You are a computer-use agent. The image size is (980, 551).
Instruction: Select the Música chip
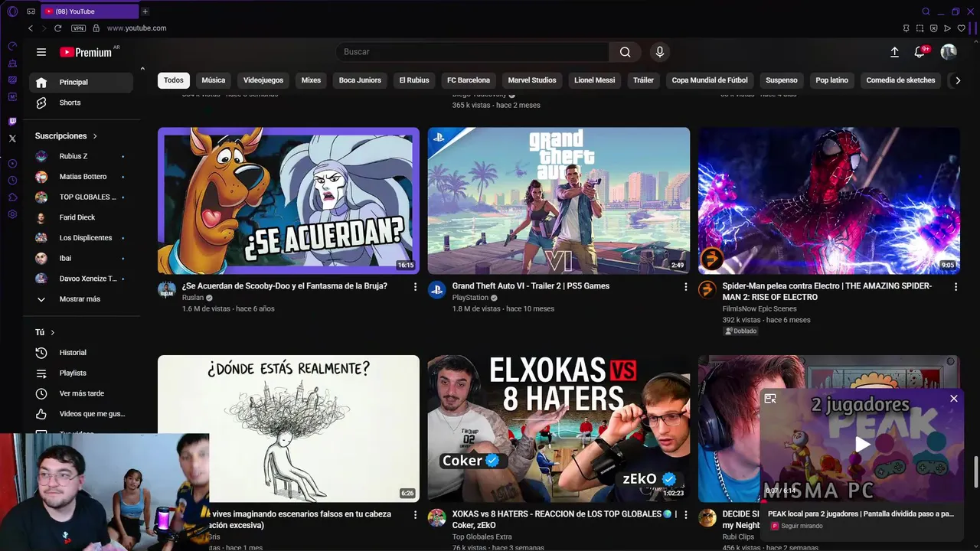tap(214, 80)
